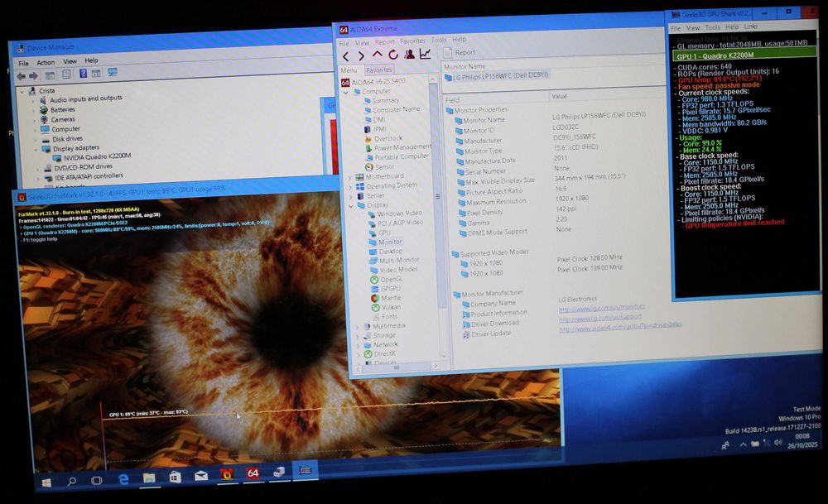Open the Favorites menu in AIDA64
Screen dimensions: 828x504
point(412,41)
